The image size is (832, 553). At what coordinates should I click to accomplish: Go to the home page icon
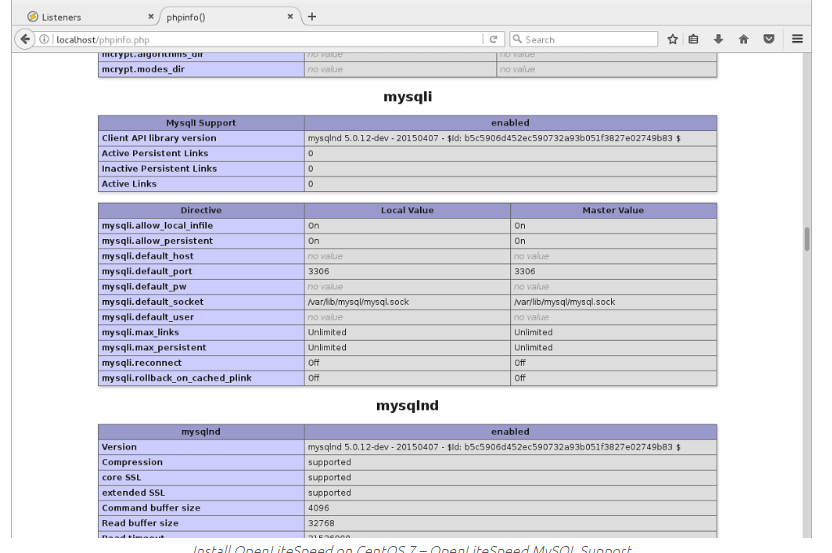point(743,39)
